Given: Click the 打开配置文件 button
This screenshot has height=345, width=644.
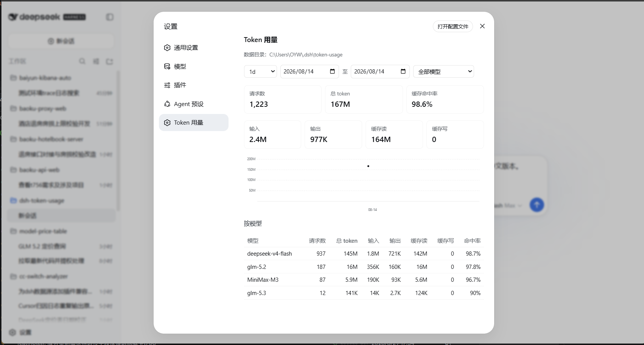Looking at the screenshot, I should click(453, 27).
